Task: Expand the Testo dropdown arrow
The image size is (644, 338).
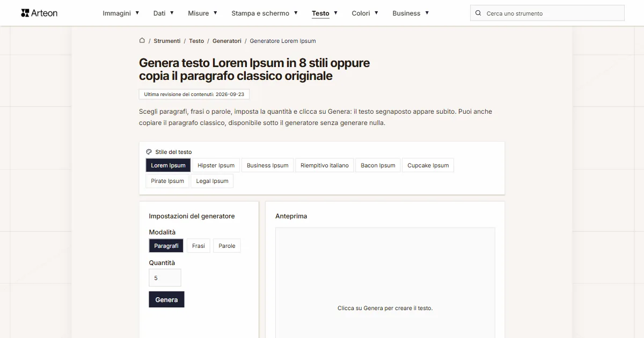Action: [x=335, y=13]
